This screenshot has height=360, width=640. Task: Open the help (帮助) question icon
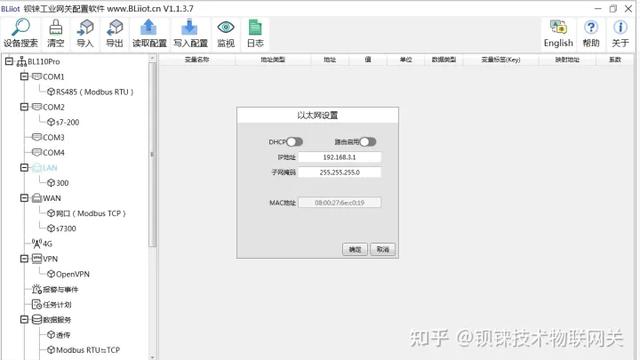[591, 33]
